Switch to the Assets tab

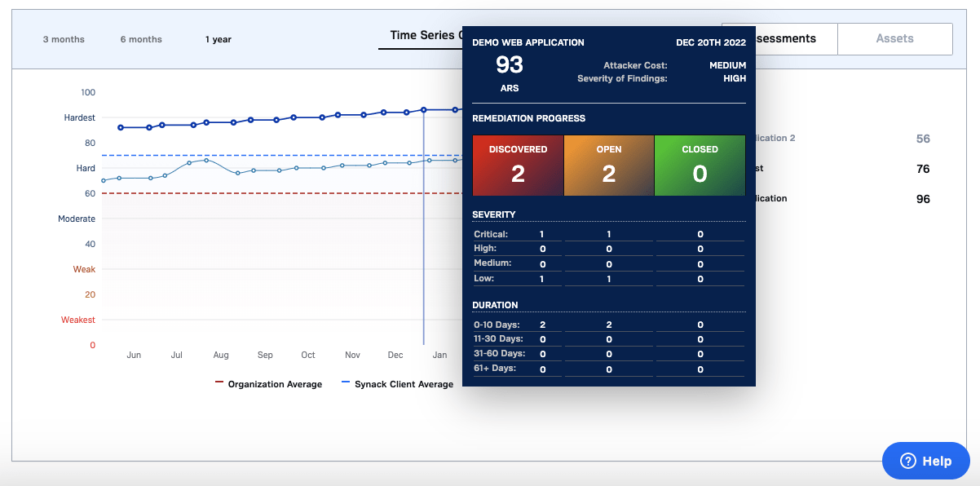click(894, 38)
